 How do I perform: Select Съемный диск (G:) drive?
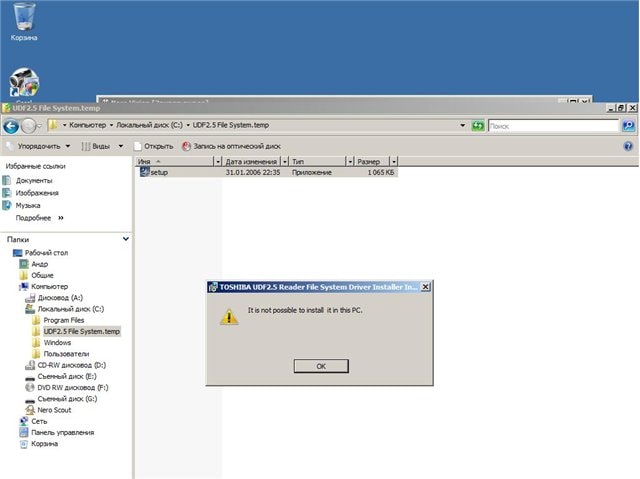(62, 399)
